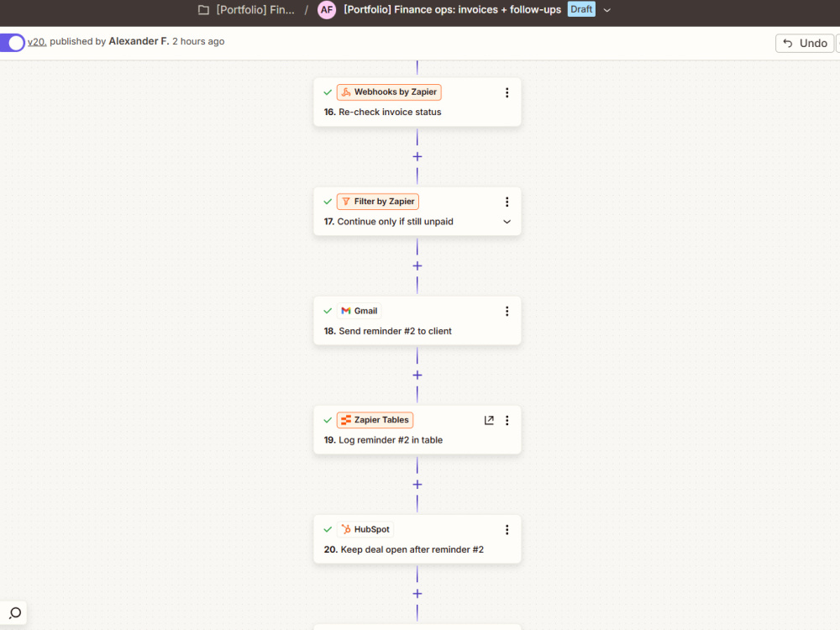840x630 pixels.
Task: Click the Undo button
Action: tap(805, 44)
